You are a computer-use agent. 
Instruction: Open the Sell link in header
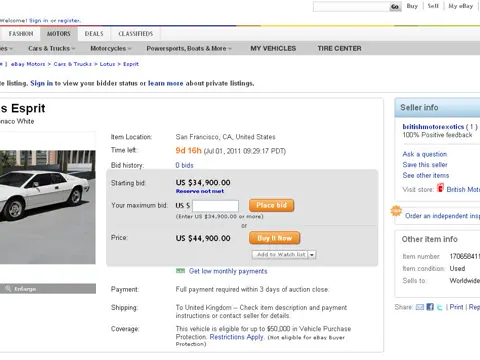click(433, 6)
